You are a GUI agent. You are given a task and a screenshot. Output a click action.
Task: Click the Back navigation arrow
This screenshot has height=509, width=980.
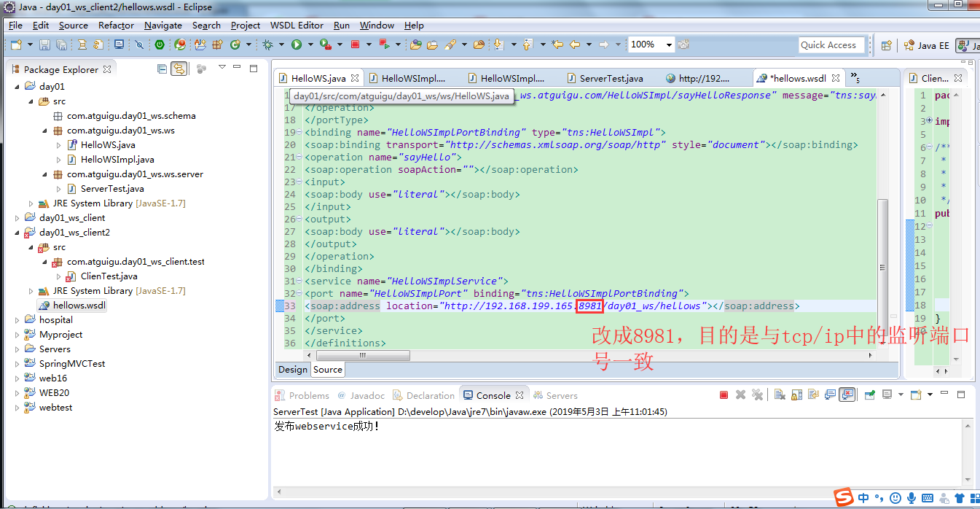(x=575, y=44)
